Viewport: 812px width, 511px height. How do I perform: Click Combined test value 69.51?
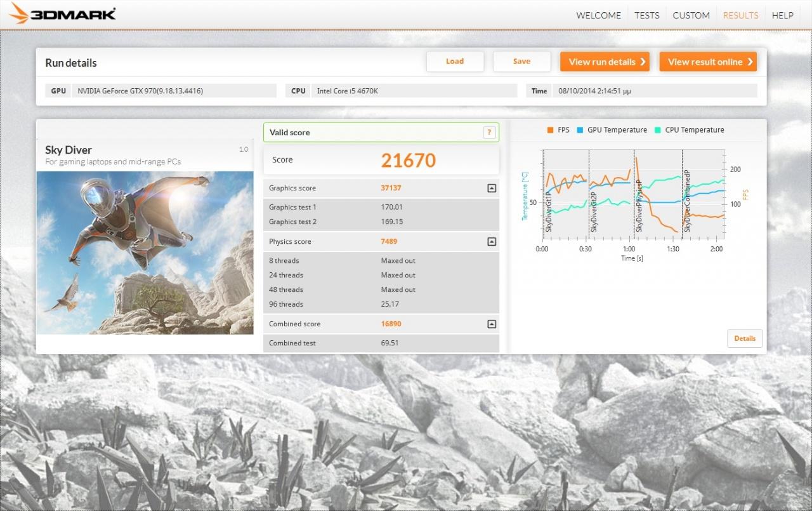[x=390, y=343]
